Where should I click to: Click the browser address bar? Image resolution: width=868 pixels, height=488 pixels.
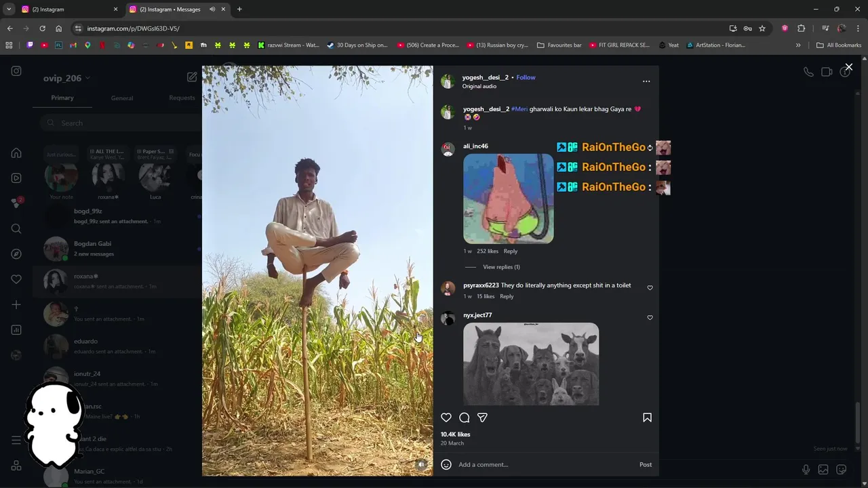click(x=400, y=28)
